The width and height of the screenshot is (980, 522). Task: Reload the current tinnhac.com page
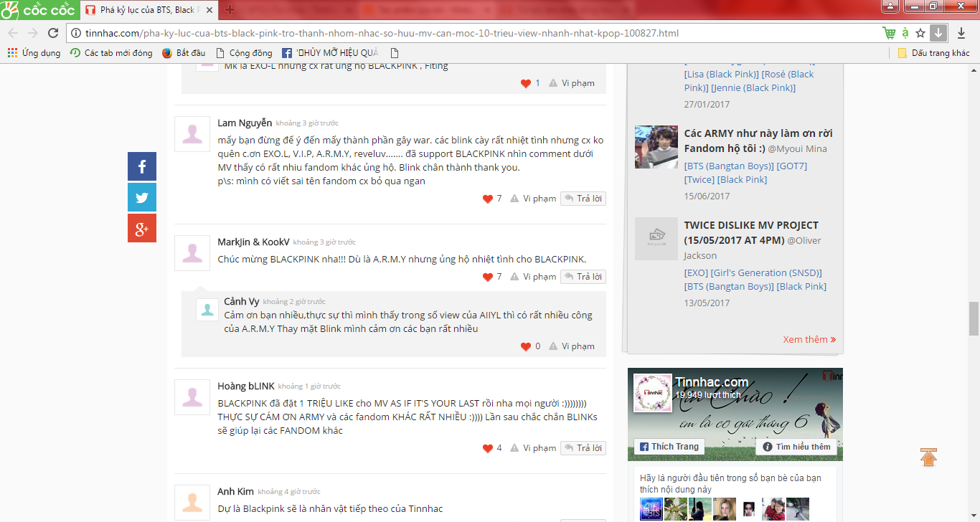pyautogui.click(x=53, y=33)
